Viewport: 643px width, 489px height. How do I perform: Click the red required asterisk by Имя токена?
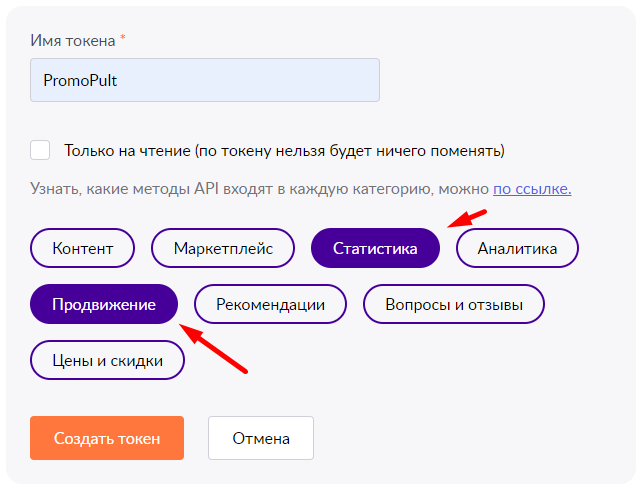123,38
